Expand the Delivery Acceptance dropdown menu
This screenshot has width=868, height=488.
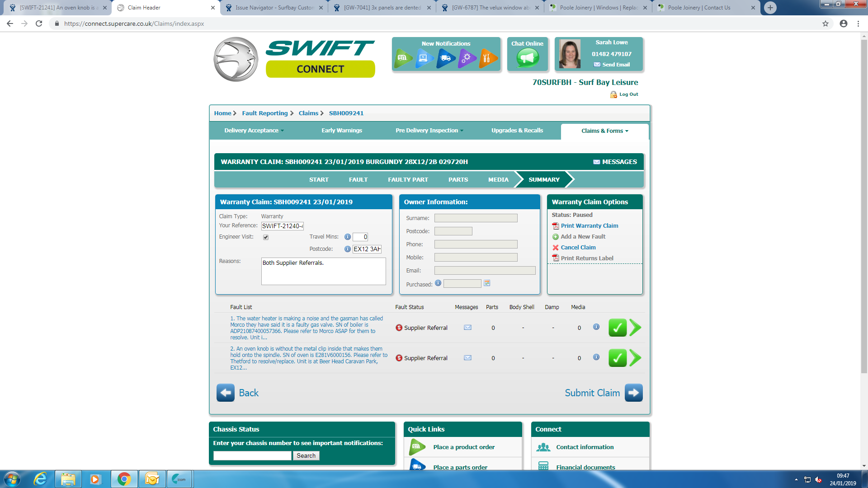[254, 131]
